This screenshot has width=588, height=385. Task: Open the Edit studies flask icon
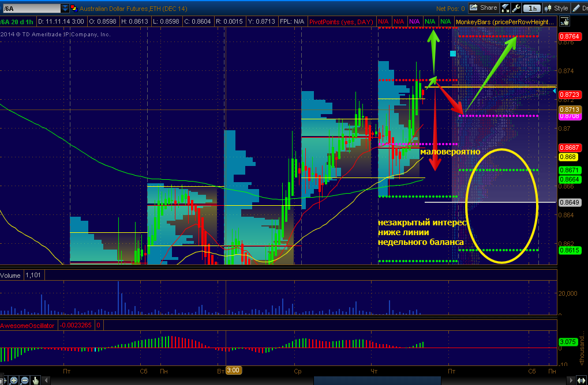tap(505, 8)
